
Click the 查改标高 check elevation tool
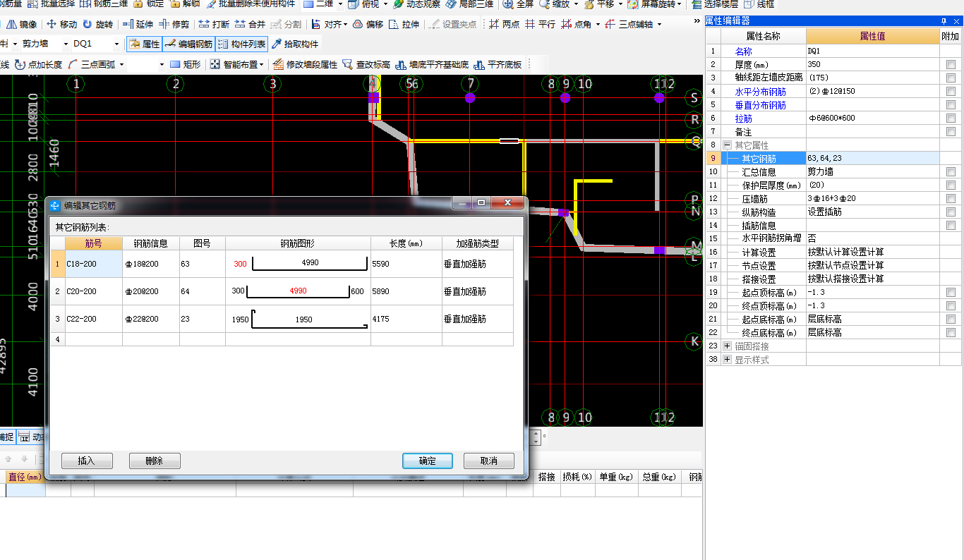[x=366, y=64]
